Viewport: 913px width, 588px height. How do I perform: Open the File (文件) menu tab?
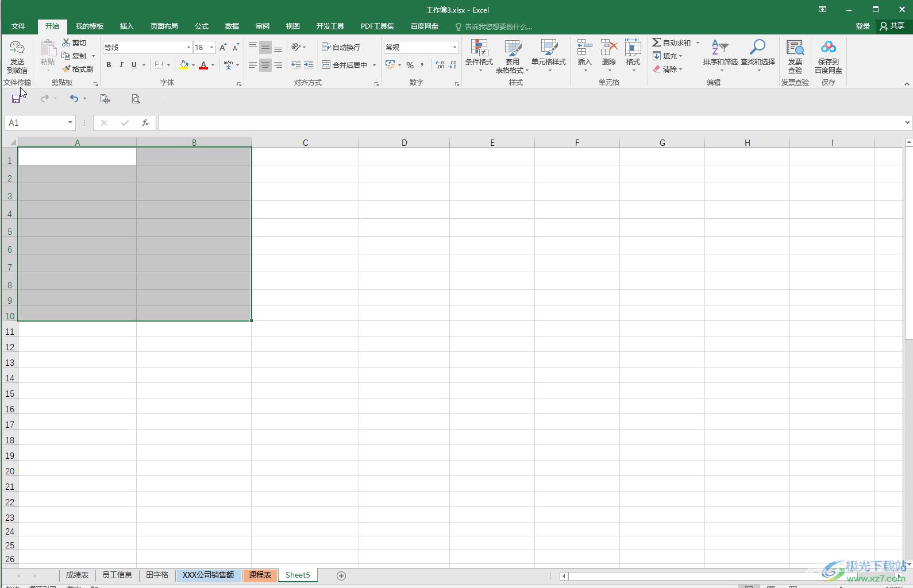coord(18,26)
